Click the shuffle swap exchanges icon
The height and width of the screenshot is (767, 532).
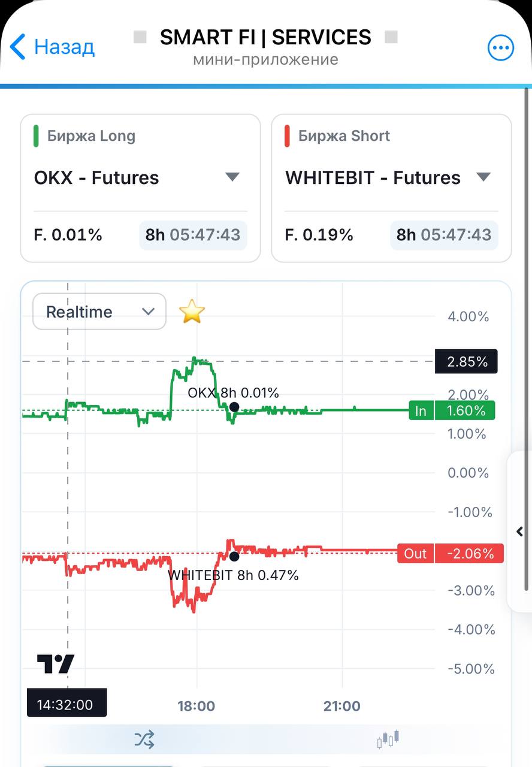[x=144, y=739]
